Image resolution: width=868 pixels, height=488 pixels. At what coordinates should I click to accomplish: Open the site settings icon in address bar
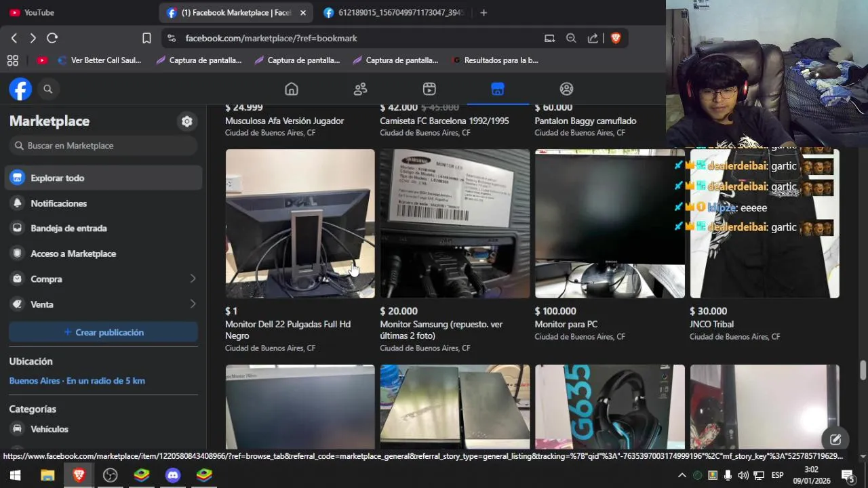click(x=172, y=38)
